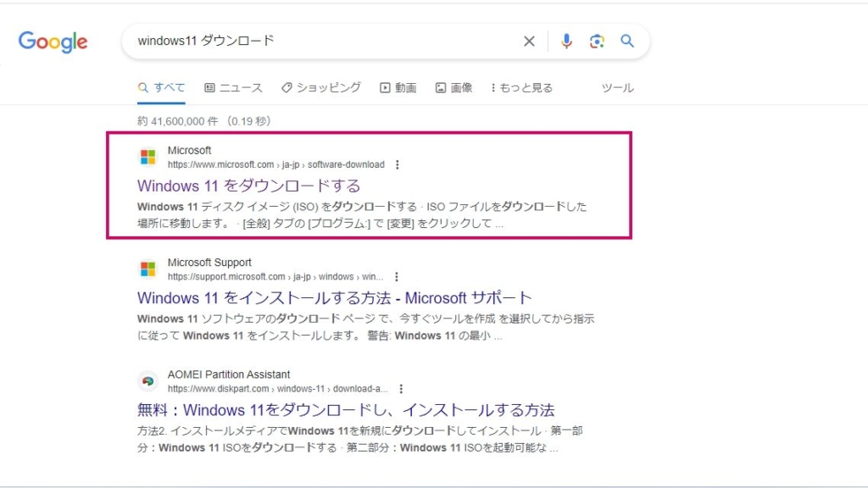Open more options for support.microsoft.com result
Viewport: 868px width, 488px height.
point(397,277)
